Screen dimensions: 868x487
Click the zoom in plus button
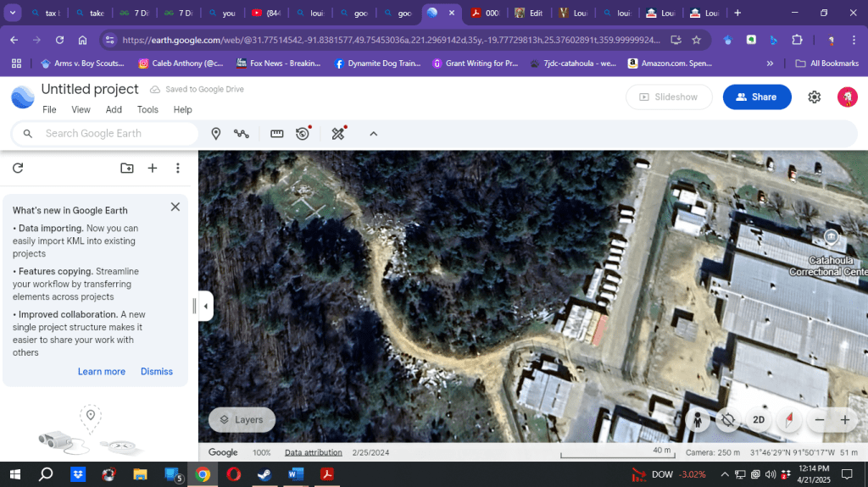[x=845, y=419]
